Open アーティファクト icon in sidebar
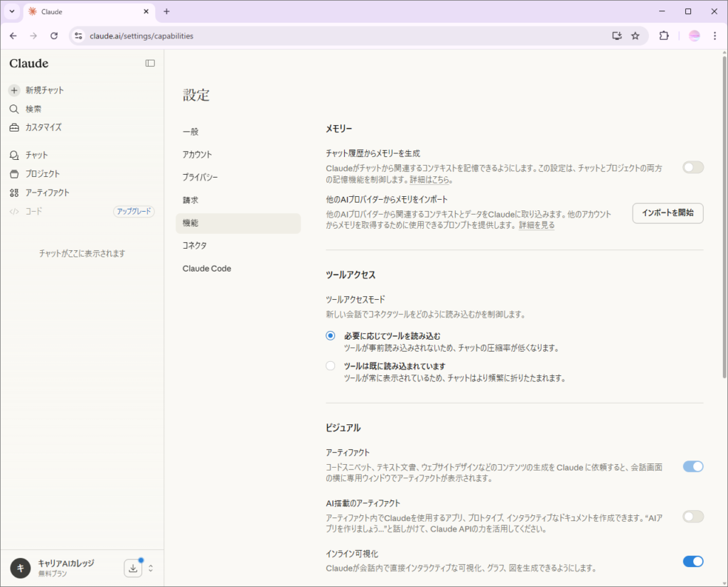 tap(14, 193)
